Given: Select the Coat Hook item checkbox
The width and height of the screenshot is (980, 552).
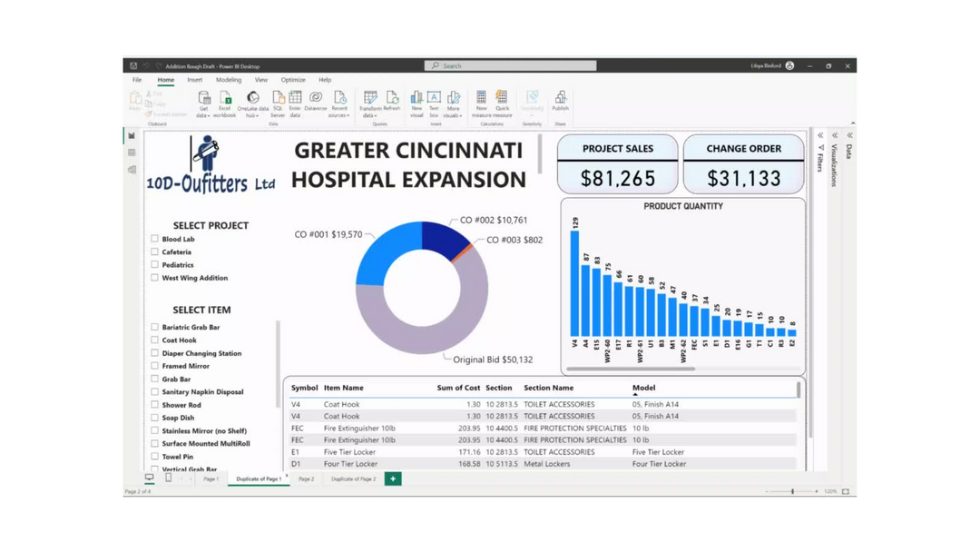Looking at the screenshot, I should tap(155, 340).
